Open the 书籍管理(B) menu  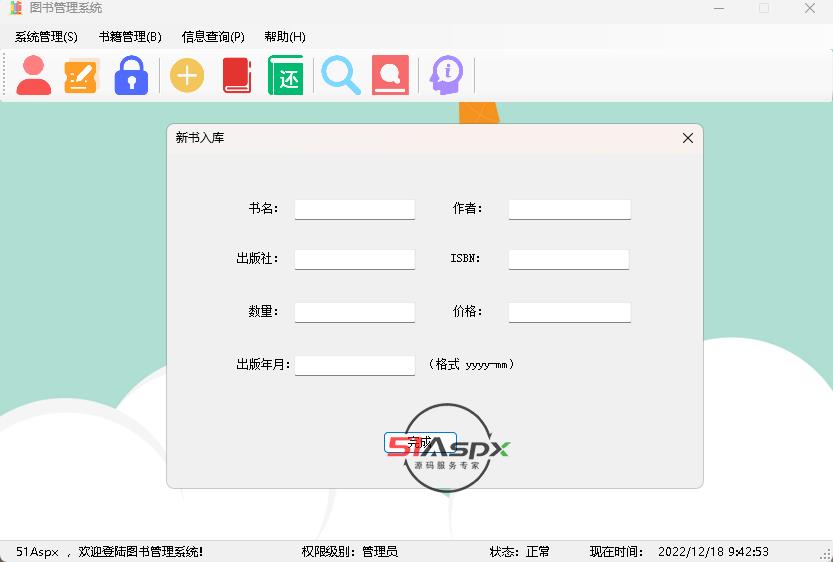pos(130,37)
